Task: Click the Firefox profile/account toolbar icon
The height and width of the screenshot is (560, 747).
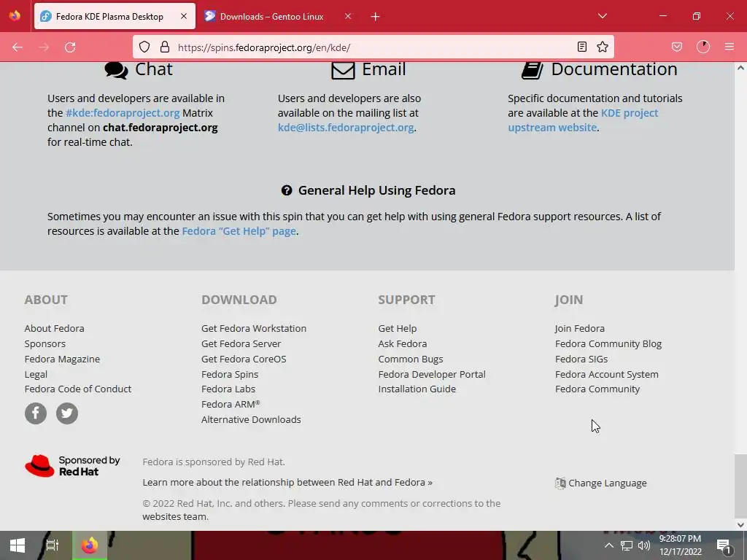Action: pos(703,47)
